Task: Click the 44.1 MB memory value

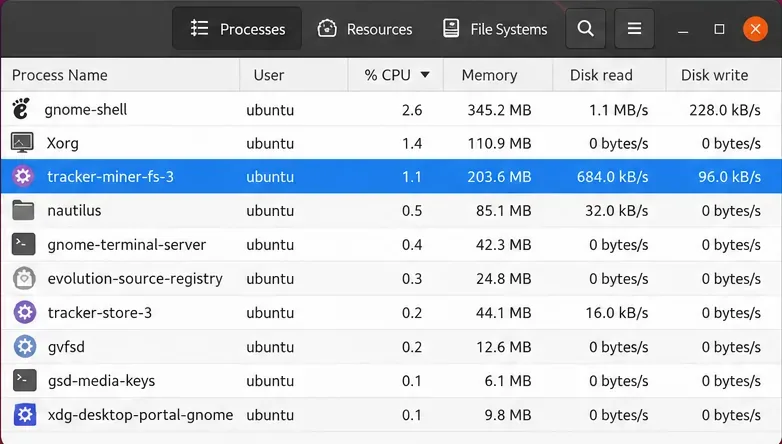Action: coord(504,313)
